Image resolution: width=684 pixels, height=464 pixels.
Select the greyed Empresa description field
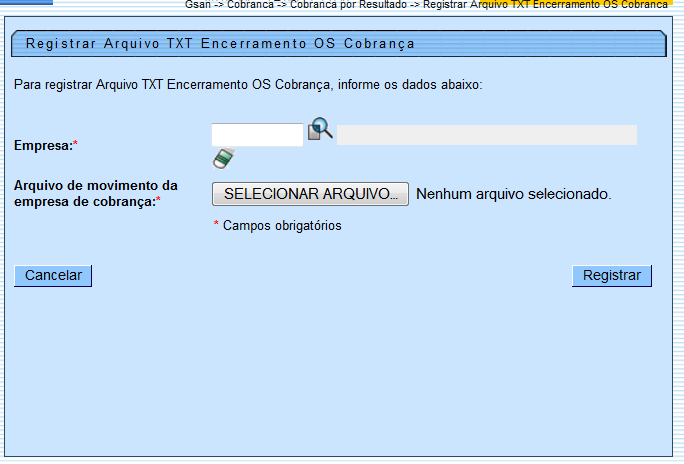coord(487,135)
